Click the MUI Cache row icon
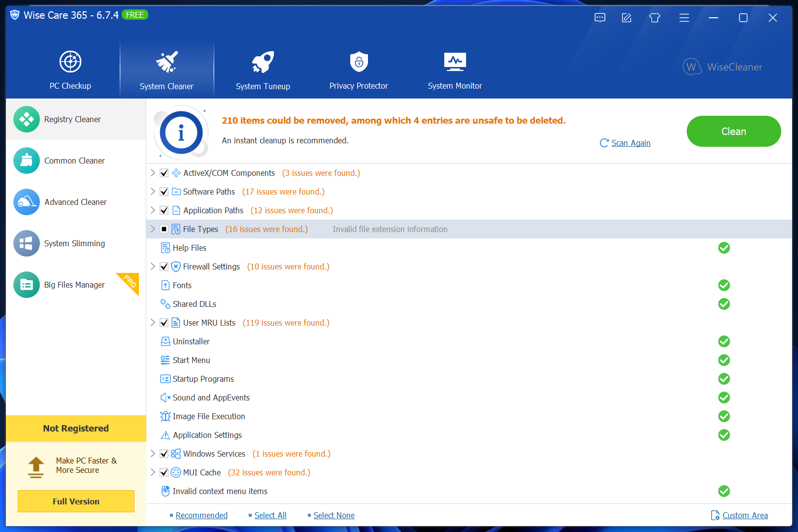 coord(176,472)
